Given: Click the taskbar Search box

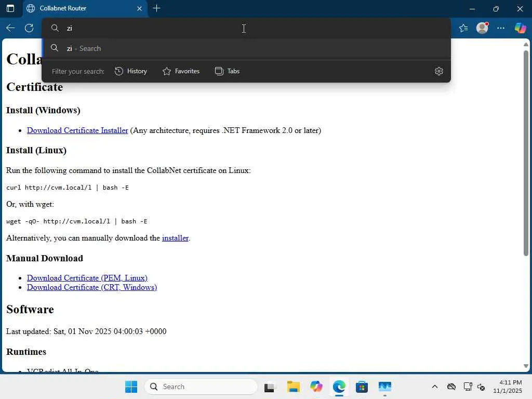Looking at the screenshot, I should click(201, 387).
